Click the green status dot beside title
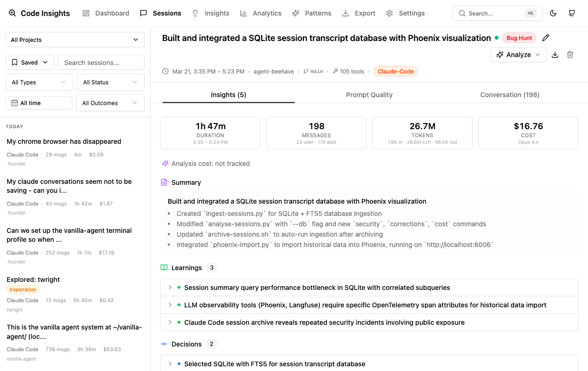Image resolution: width=588 pixels, height=371 pixels. pos(497,38)
